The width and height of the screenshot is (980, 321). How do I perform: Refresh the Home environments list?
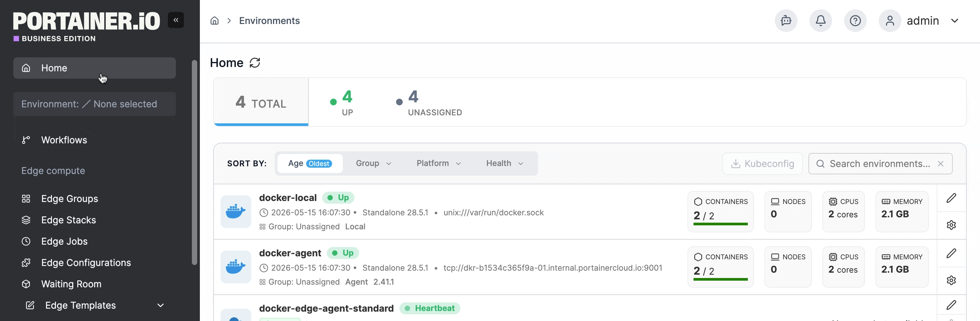pyautogui.click(x=255, y=63)
